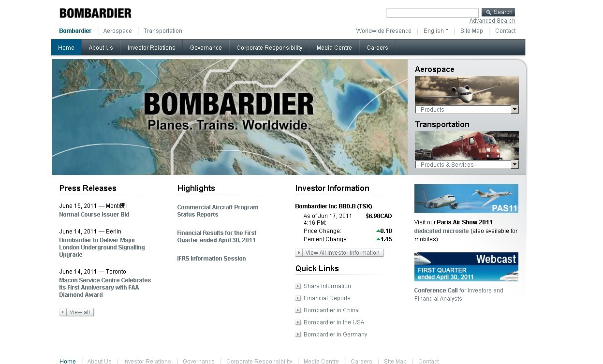The width and height of the screenshot is (603, 364).
Task: Click the First Quarter Webcast banner
Action: click(x=466, y=267)
